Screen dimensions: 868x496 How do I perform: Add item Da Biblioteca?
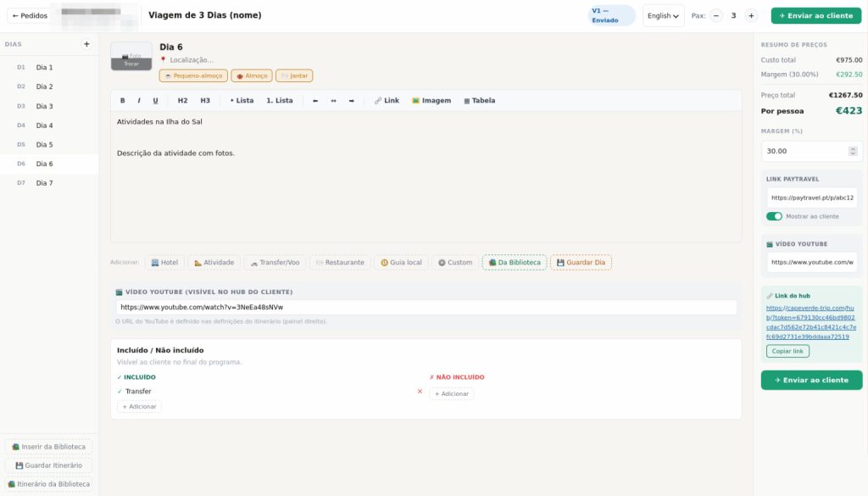pyautogui.click(x=515, y=262)
